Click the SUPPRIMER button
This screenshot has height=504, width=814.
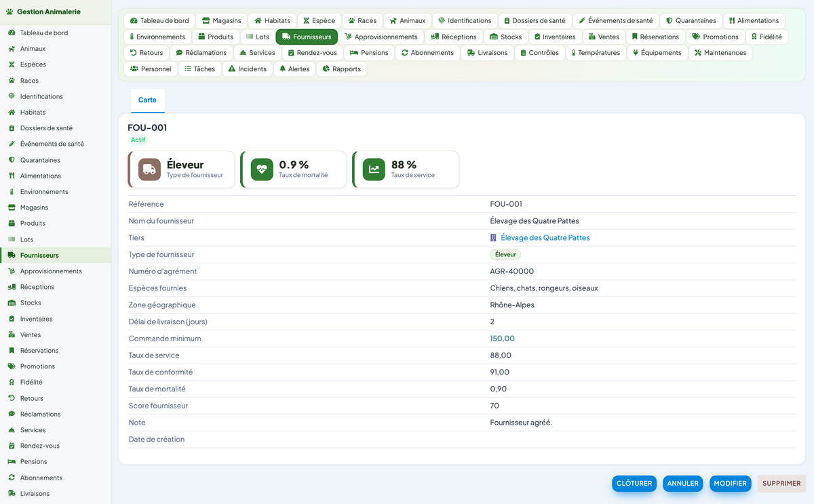coord(781,484)
